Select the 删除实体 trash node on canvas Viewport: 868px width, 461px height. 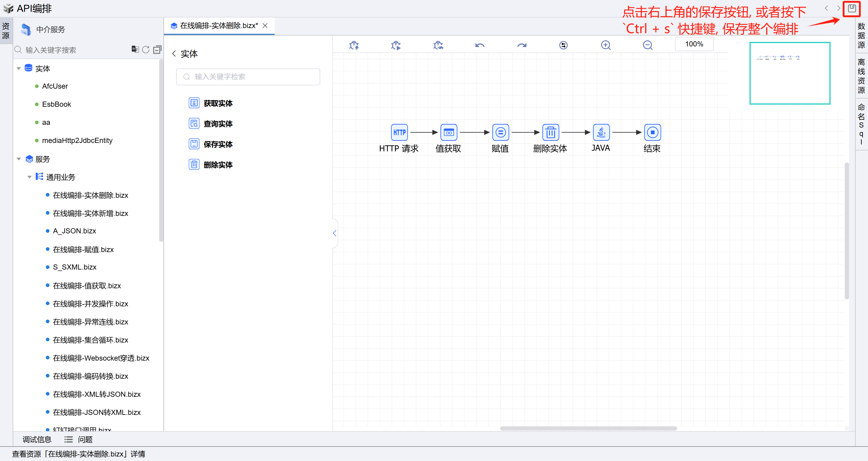550,132
